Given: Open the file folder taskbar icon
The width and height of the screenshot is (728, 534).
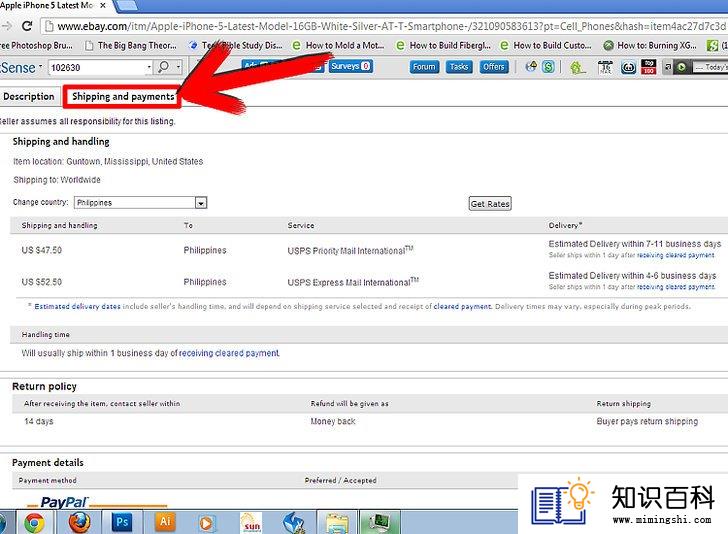Looking at the screenshot, I should (x=337, y=524).
